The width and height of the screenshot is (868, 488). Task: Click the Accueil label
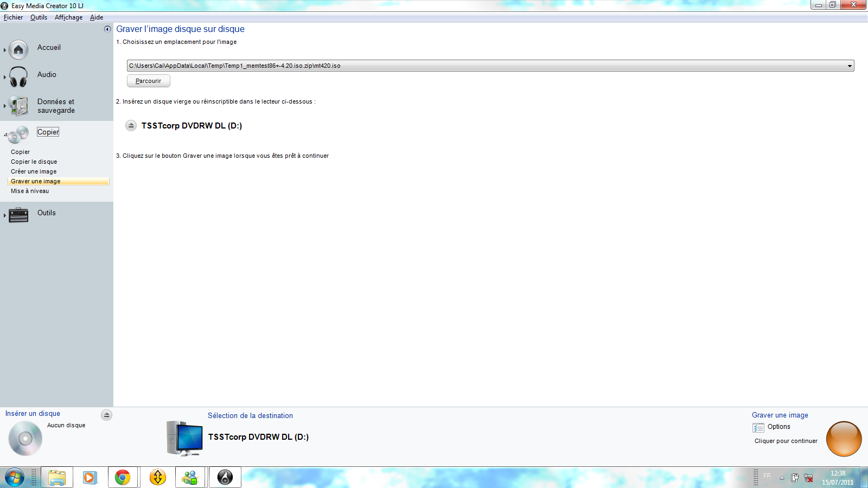pos(49,48)
